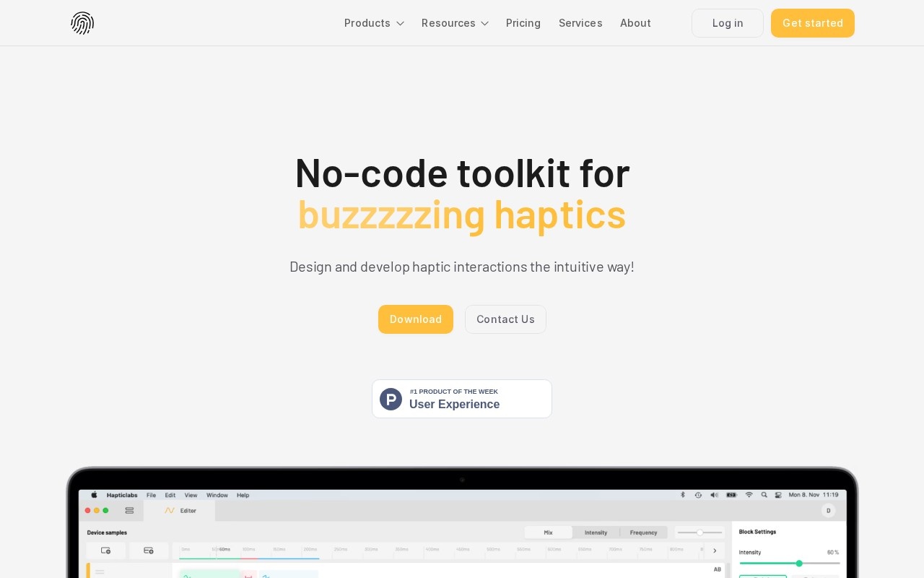Viewport: 924px width, 578px height.
Task: Click the Get started button
Action: point(813,23)
